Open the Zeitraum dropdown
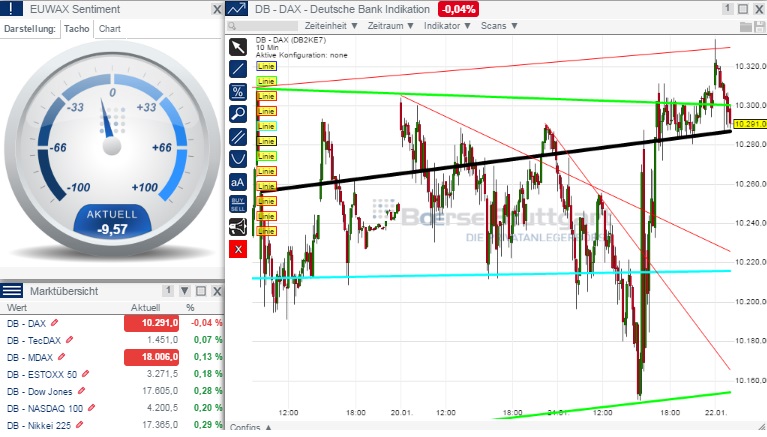 (391, 26)
